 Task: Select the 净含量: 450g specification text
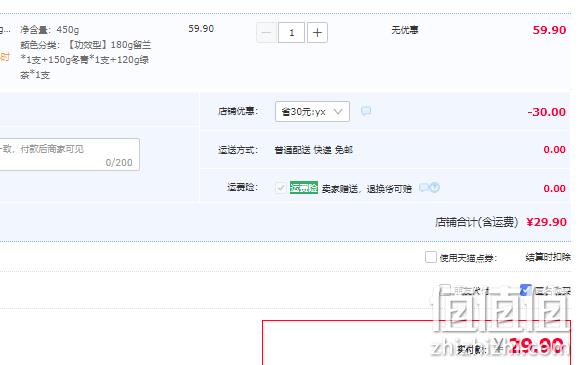(50, 30)
